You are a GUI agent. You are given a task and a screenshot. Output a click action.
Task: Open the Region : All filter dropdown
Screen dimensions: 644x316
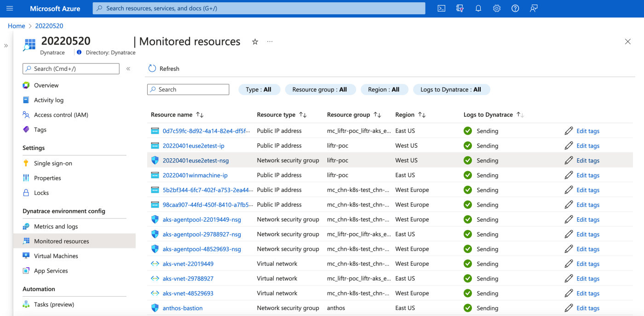pos(385,89)
